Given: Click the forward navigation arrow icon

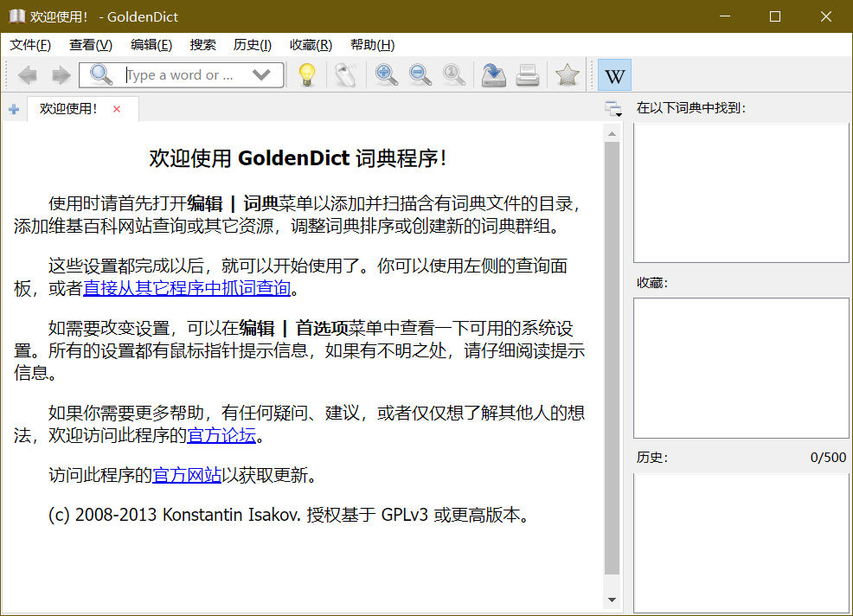Looking at the screenshot, I should 61,74.
